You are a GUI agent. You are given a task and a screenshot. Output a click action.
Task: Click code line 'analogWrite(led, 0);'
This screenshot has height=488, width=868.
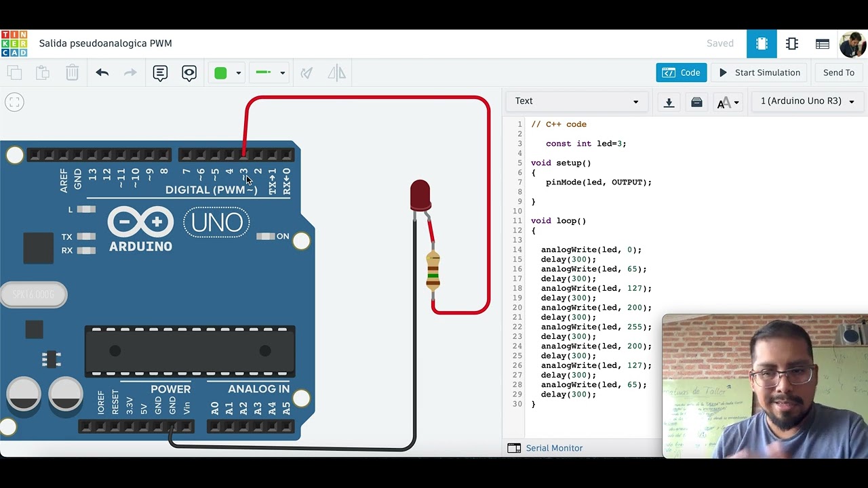tap(591, 250)
